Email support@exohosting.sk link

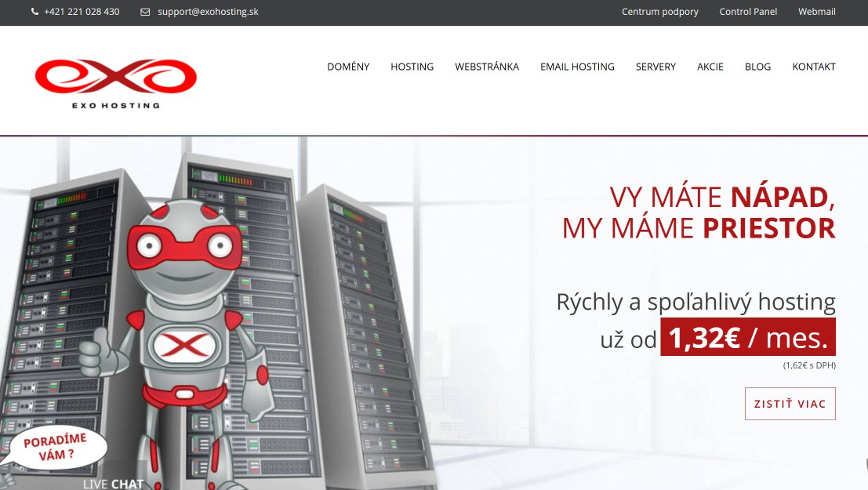208,12
